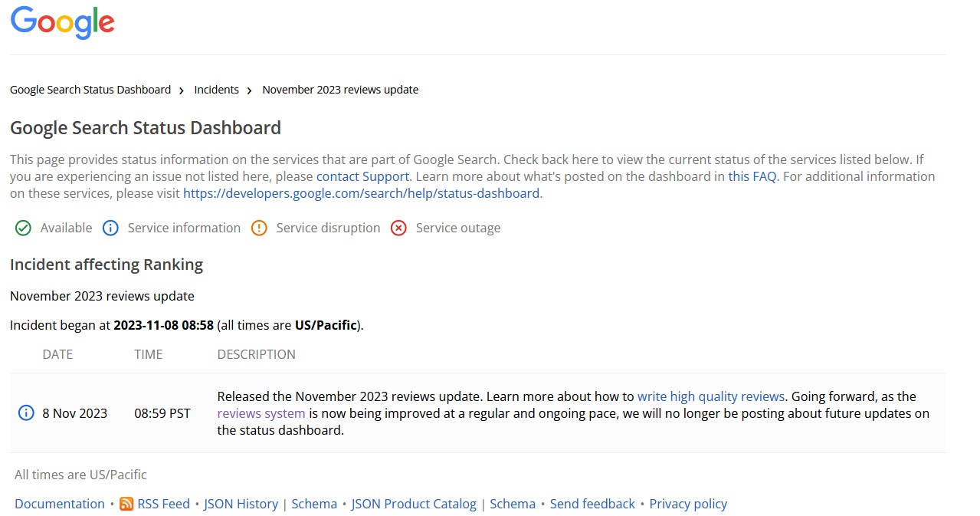Open the contact Support link

(362, 176)
